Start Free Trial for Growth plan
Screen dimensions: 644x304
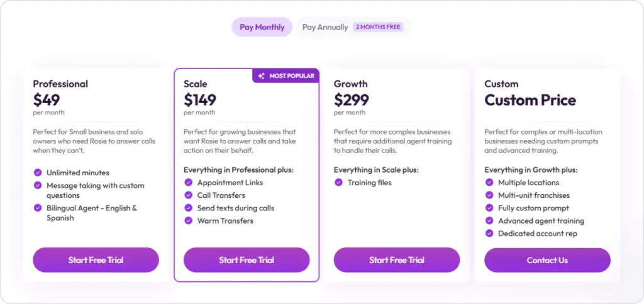(397, 260)
